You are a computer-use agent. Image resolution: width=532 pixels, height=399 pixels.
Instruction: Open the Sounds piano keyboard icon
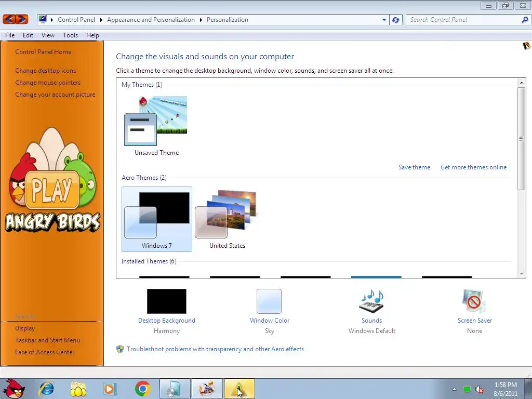pos(371,301)
